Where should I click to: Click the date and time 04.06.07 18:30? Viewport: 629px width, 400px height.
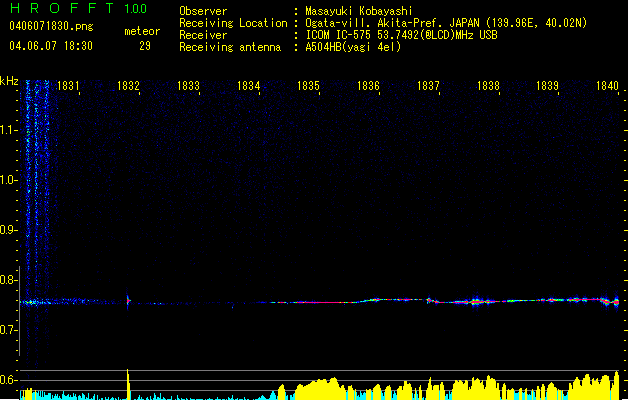(51, 46)
